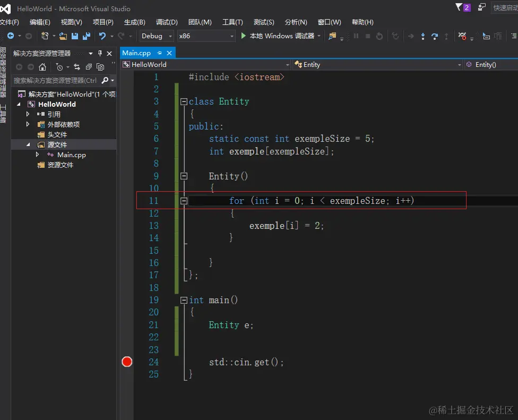Click the Collapse All icon in Solution Explorer
The image size is (518, 420).
click(89, 67)
